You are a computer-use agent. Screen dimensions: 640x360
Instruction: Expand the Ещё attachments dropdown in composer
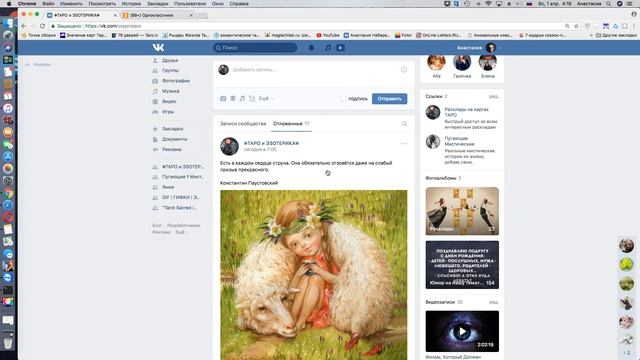[266, 98]
